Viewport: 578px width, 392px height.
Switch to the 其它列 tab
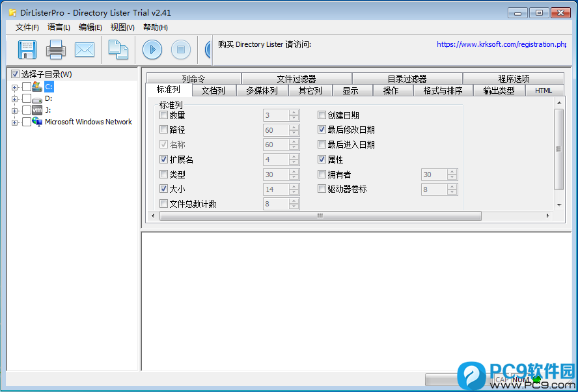coord(310,91)
